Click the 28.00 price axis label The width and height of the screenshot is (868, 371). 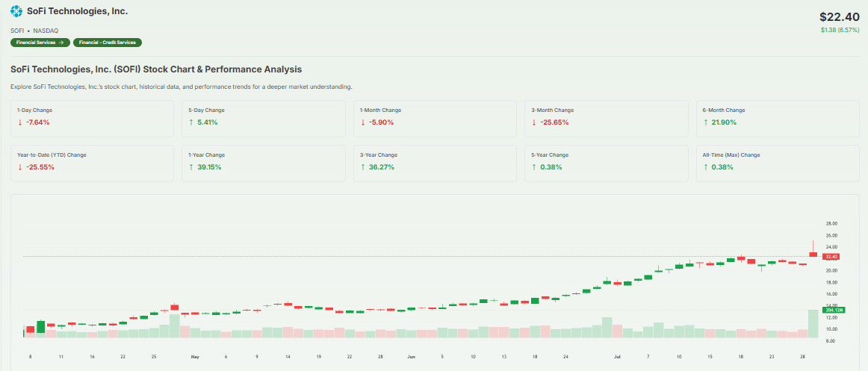point(831,224)
